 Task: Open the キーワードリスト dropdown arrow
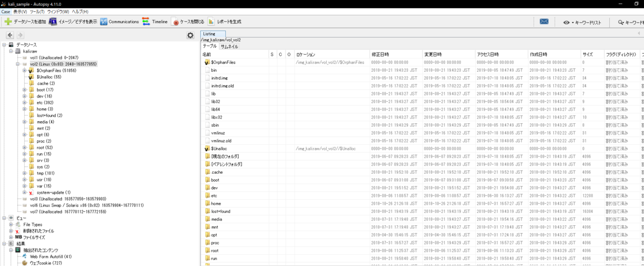pyautogui.click(x=573, y=23)
